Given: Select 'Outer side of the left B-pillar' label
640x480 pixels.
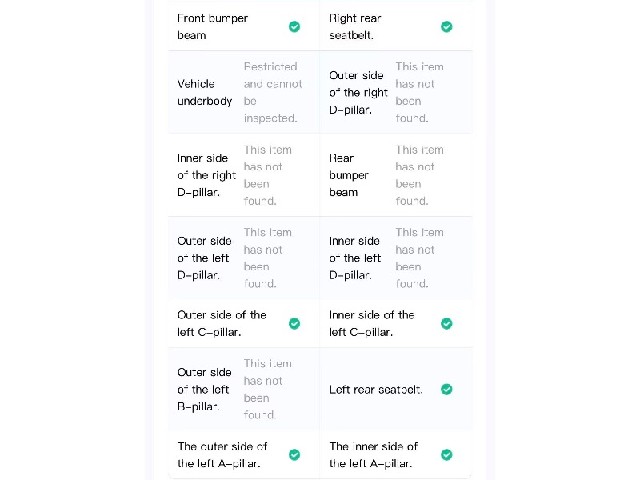Looking at the screenshot, I should 204,389.
